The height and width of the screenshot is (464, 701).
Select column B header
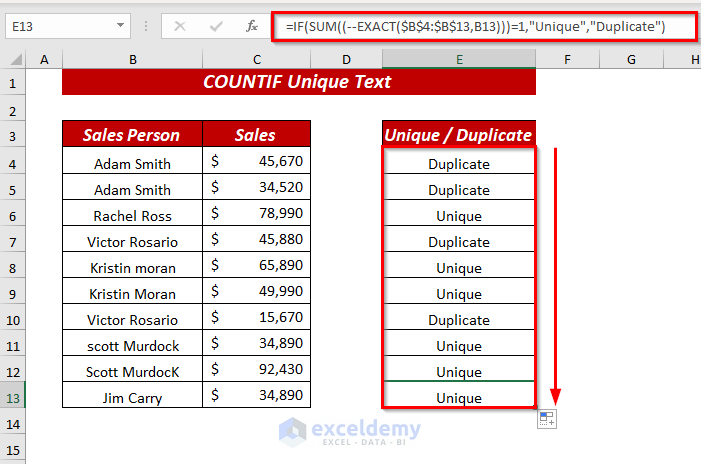132,59
